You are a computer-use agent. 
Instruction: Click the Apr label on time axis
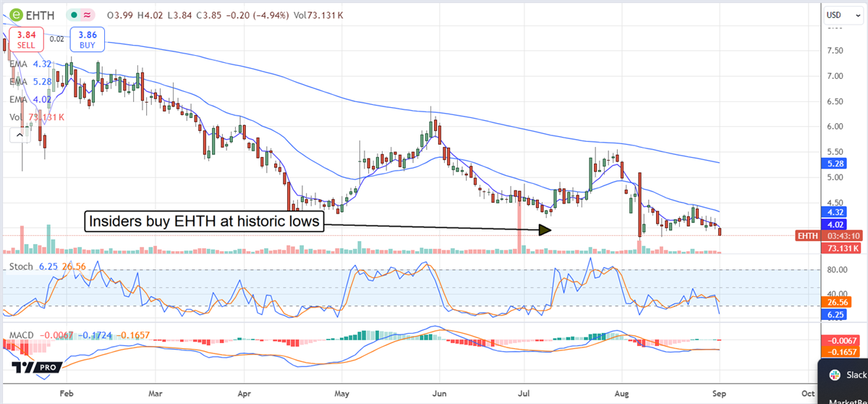coord(244,395)
